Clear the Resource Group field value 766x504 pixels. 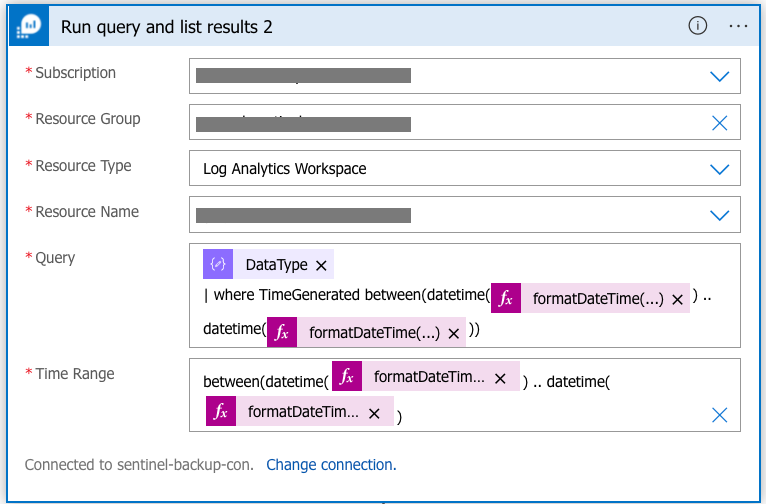[719, 122]
